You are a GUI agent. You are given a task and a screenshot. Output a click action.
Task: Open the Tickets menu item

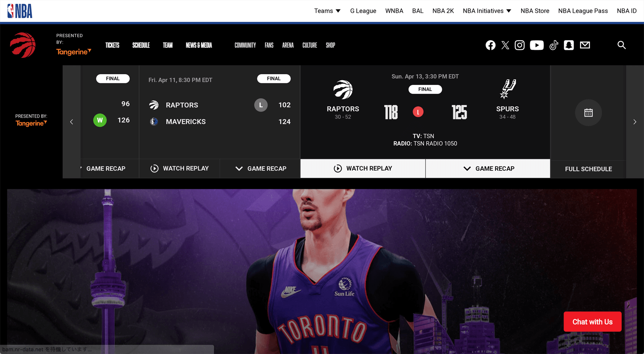(112, 45)
